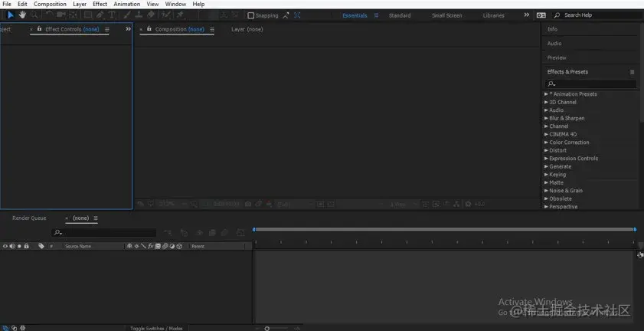644x331 pixels.
Task: Expand the Blur & Sharpen category
Action: click(x=546, y=118)
